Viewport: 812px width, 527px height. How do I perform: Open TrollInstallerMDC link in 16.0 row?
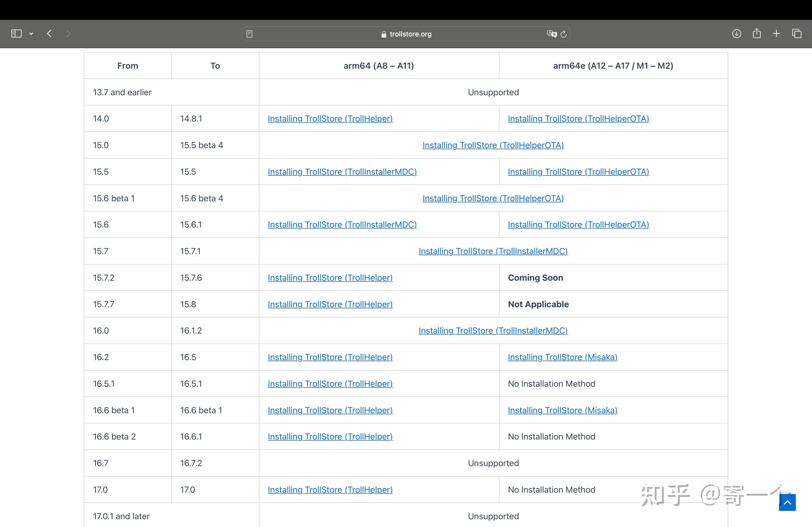[493, 331]
